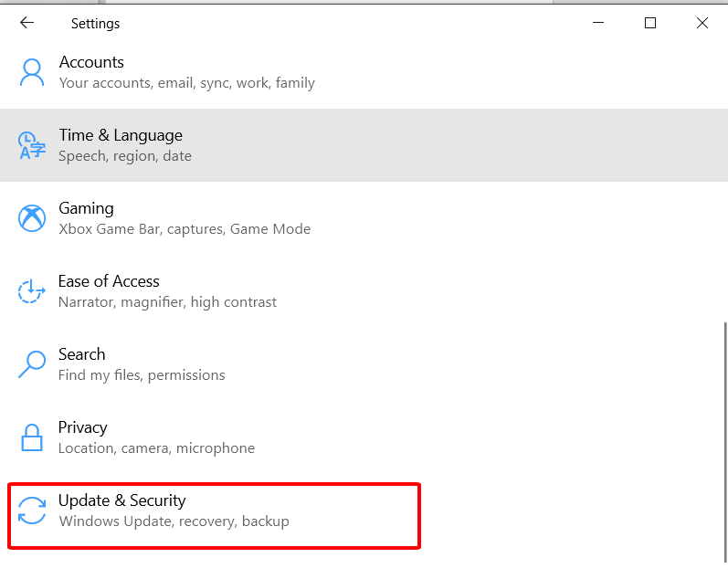Click the Update & Security sync icon
The image size is (728, 579).
tap(32, 511)
